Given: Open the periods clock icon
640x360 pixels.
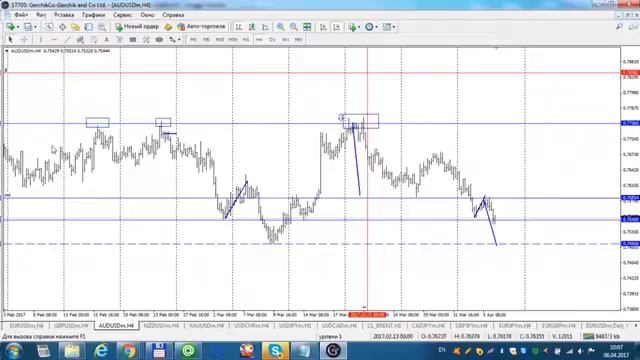Looking at the screenshot, I should [369, 27].
